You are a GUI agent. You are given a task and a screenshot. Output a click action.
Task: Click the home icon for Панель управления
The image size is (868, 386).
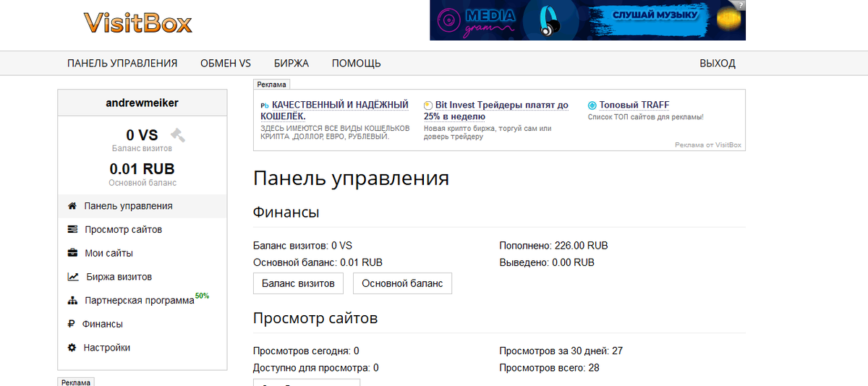[x=72, y=206]
